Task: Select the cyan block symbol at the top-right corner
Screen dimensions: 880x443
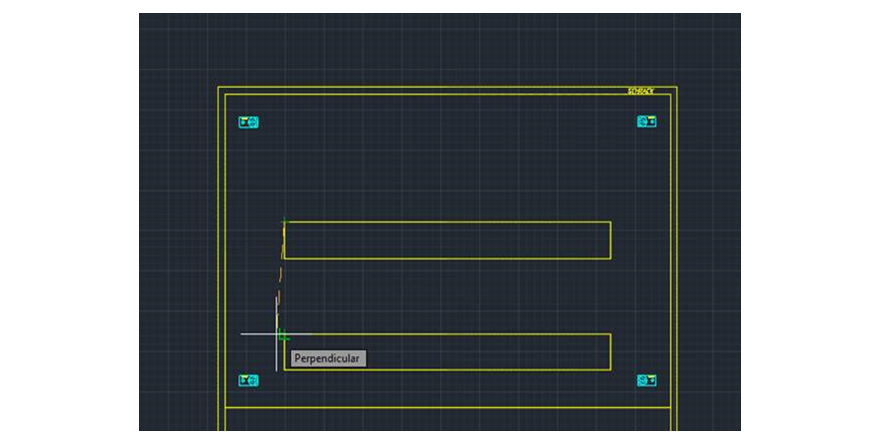Action: [647, 121]
